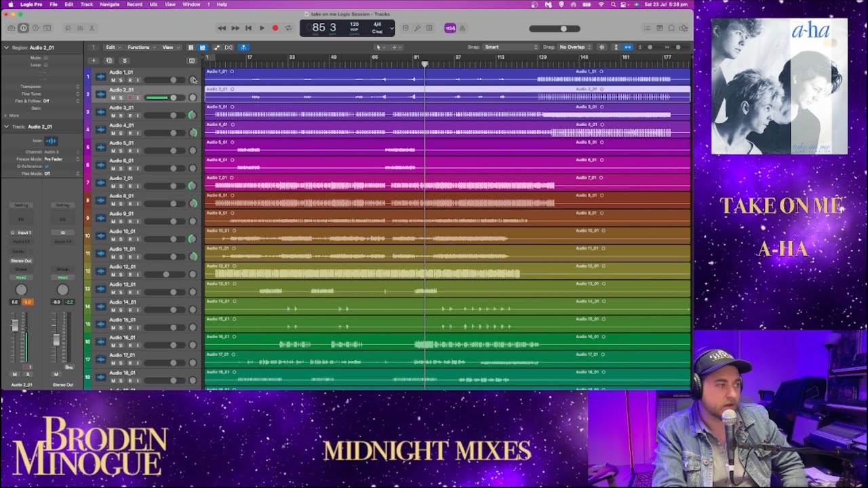Viewport: 868px width, 488px height.
Task: Open LCD display mode dropdown arrow
Action: pyautogui.click(x=391, y=28)
